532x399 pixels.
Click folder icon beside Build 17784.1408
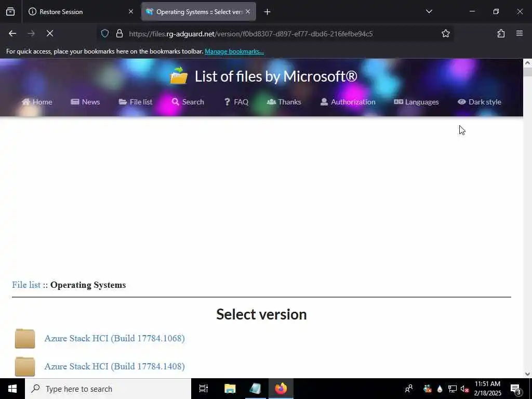click(25, 366)
